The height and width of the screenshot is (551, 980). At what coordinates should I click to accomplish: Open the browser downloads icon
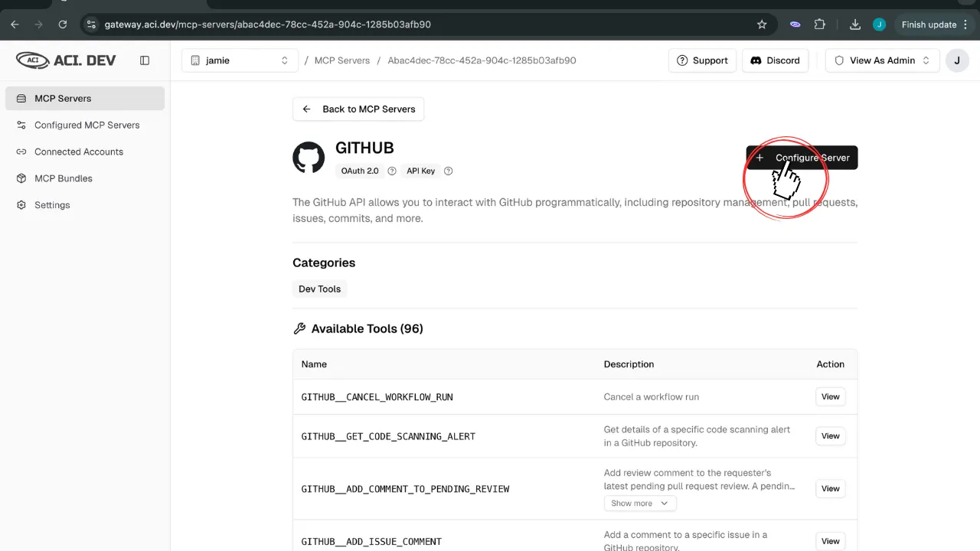(855, 24)
